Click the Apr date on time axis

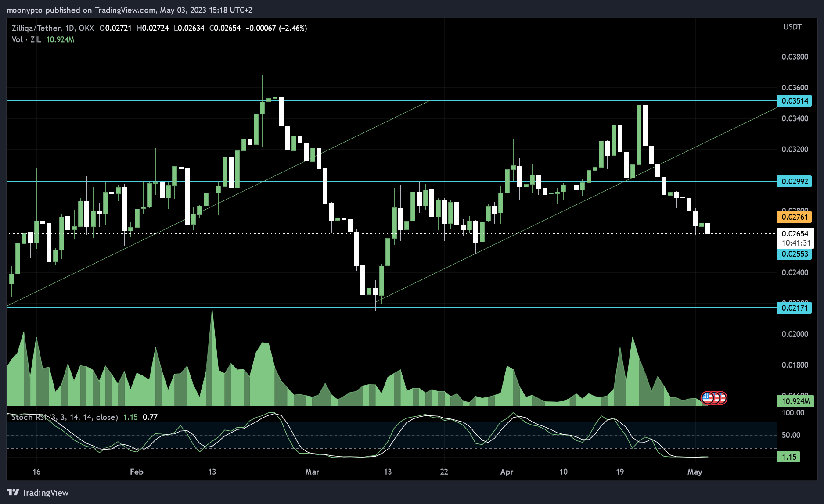[507, 472]
